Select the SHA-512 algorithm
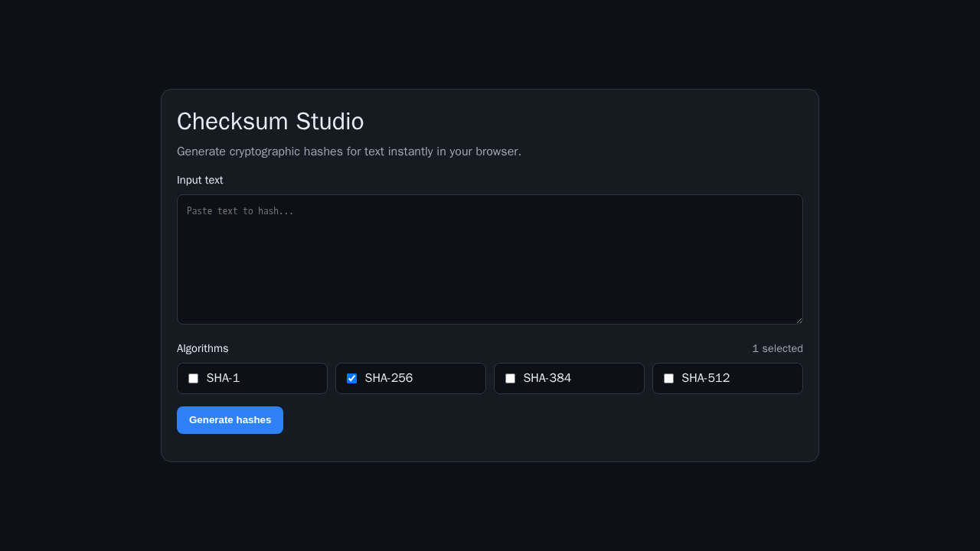 pos(668,378)
